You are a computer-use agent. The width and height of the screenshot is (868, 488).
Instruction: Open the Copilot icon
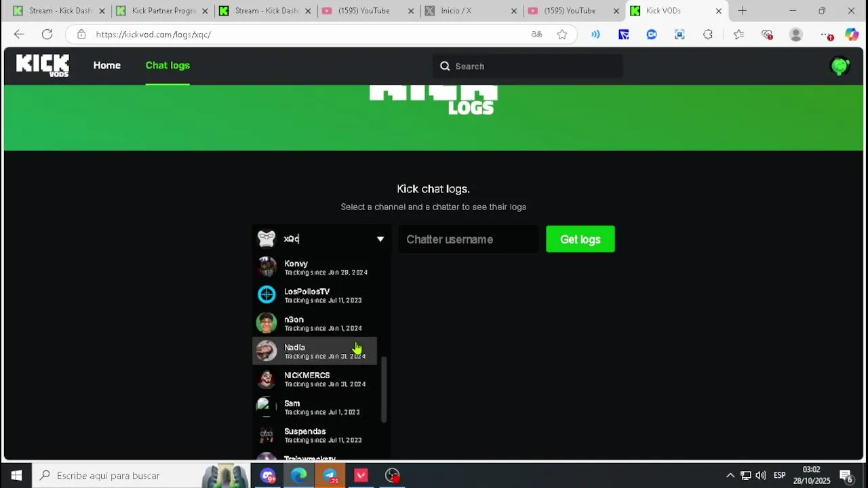pos(852,35)
